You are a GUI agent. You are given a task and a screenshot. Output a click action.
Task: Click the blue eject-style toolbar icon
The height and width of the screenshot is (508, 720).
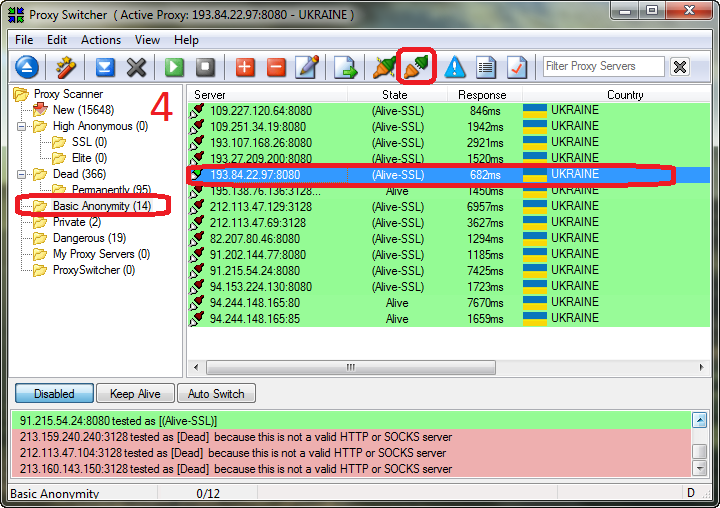[27, 67]
